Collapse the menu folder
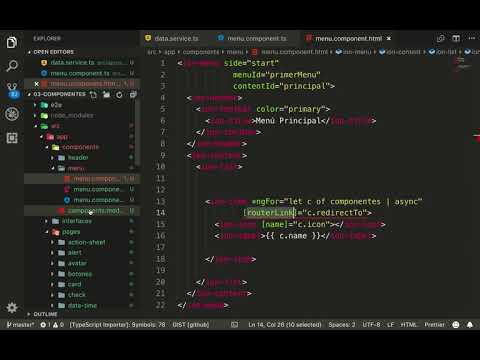The width and height of the screenshot is (480, 360). pos(76,168)
